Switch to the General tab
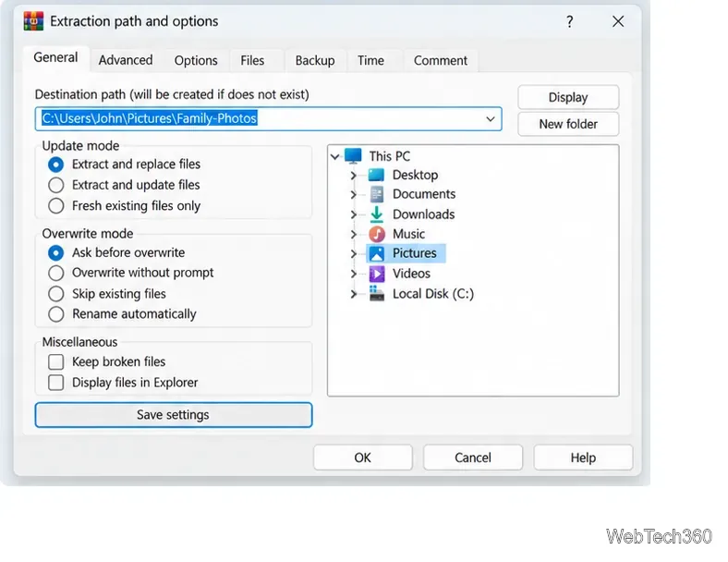The width and height of the screenshot is (728, 562). point(55,58)
